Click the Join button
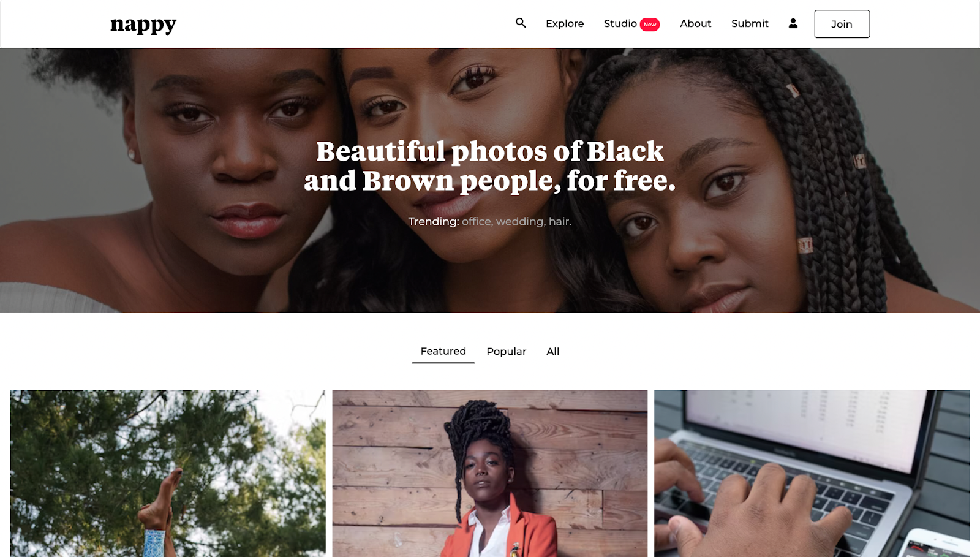The height and width of the screenshot is (557, 980). 842,24
